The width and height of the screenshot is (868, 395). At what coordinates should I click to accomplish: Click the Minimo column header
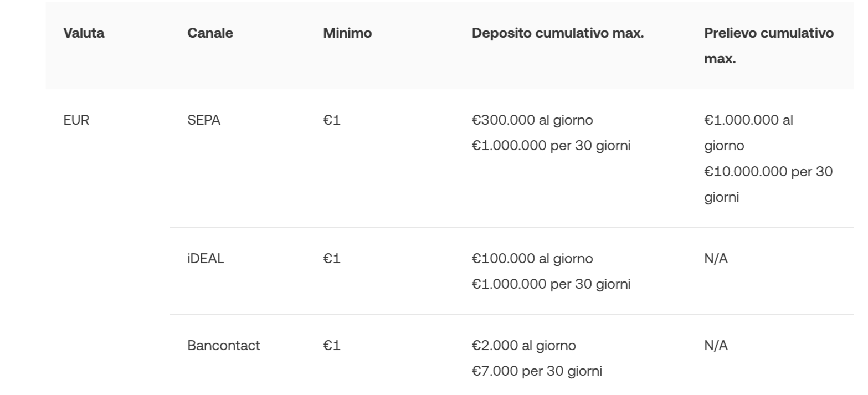pyautogui.click(x=347, y=33)
